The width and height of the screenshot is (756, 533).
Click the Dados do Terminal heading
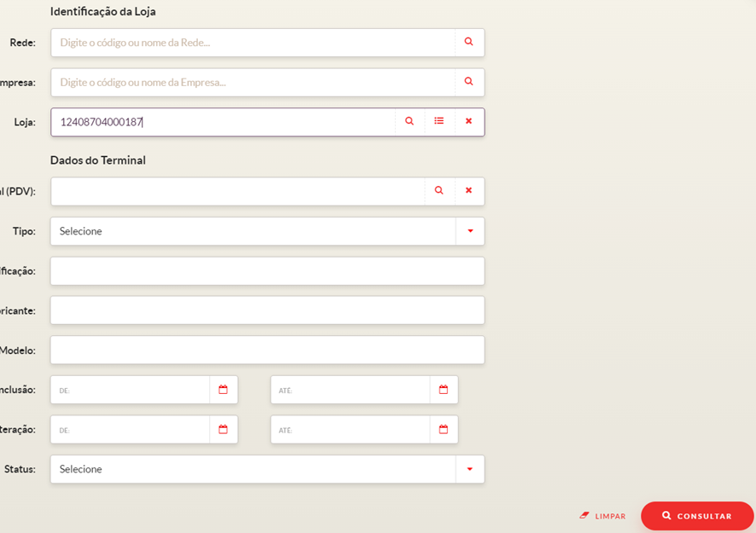click(98, 160)
